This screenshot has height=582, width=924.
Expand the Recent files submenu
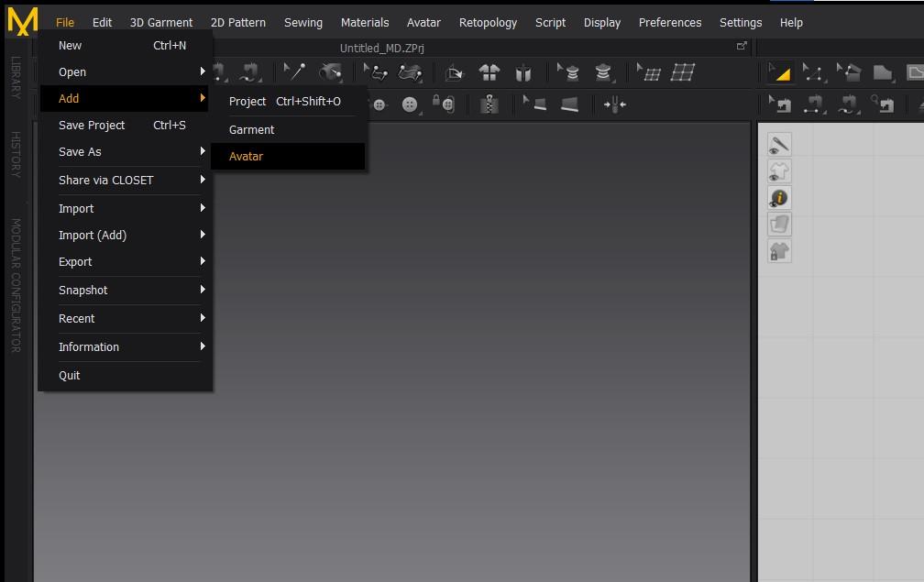click(125, 318)
